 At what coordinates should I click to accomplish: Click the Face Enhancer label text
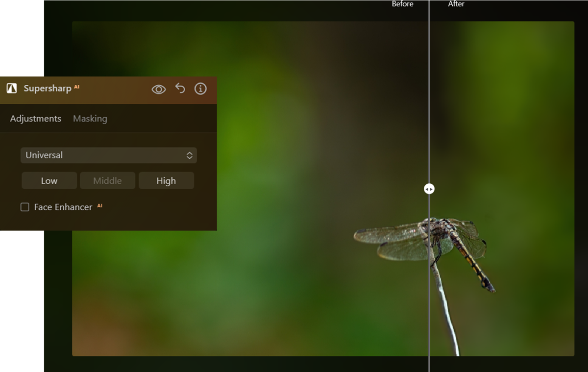tap(63, 207)
